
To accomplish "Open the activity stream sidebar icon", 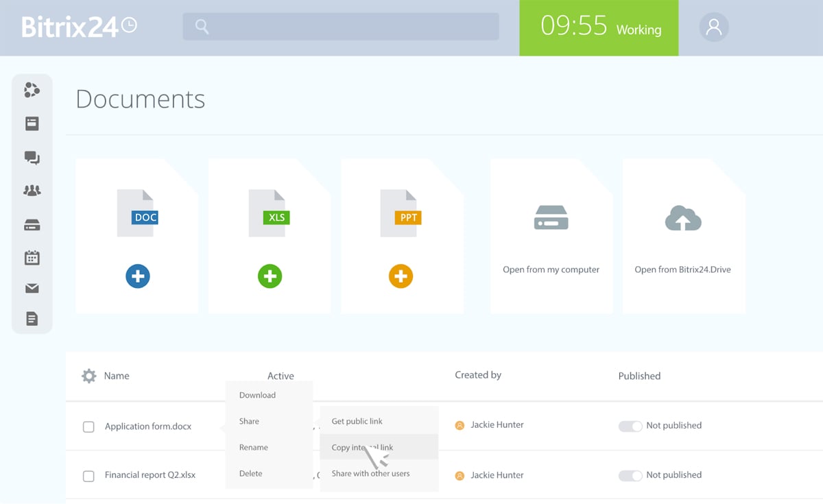I will point(32,89).
